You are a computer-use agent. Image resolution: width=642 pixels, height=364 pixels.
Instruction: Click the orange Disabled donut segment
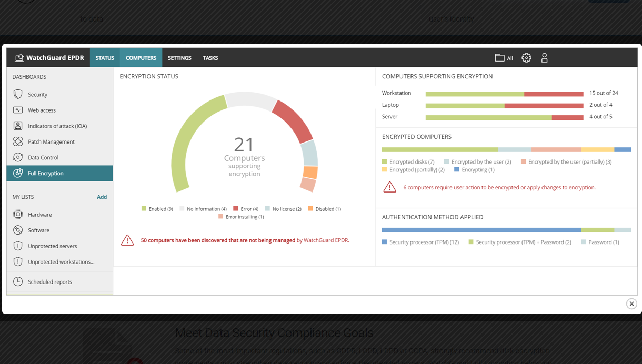pos(310,173)
